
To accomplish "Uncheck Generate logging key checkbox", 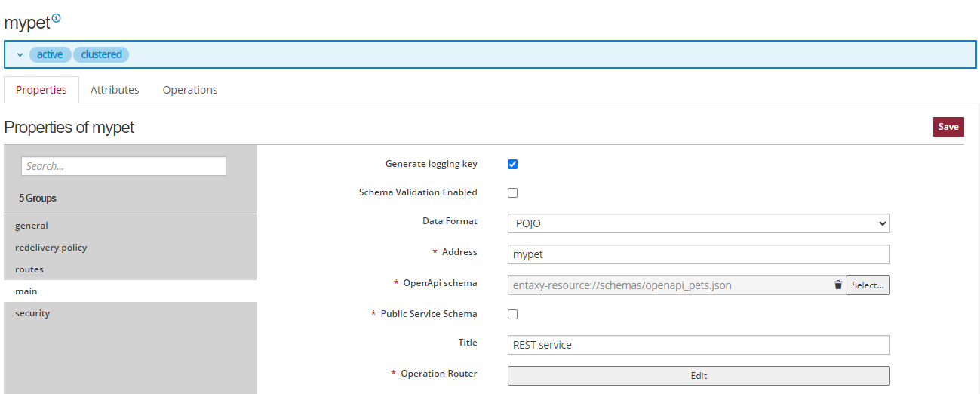I will pyautogui.click(x=512, y=165).
